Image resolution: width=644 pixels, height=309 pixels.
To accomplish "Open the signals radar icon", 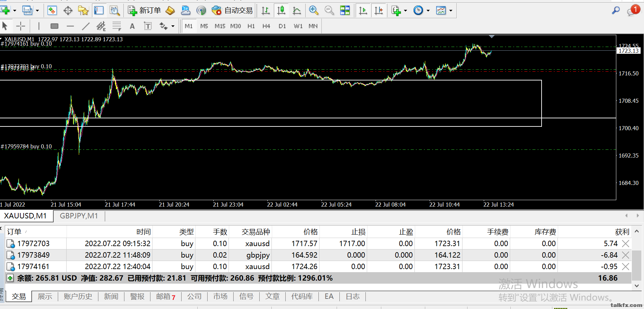I will coord(201,10).
